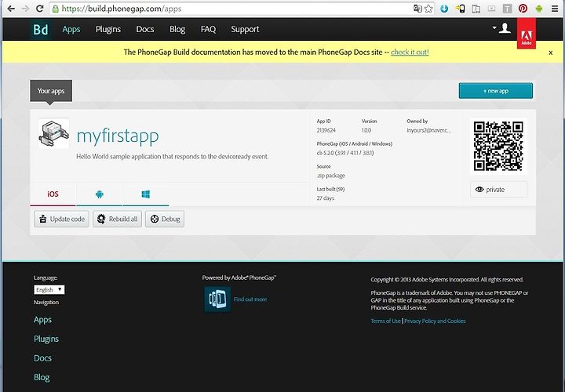Open Docs in the top navigation
The width and height of the screenshot is (565, 392).
(x=145, y=29)
